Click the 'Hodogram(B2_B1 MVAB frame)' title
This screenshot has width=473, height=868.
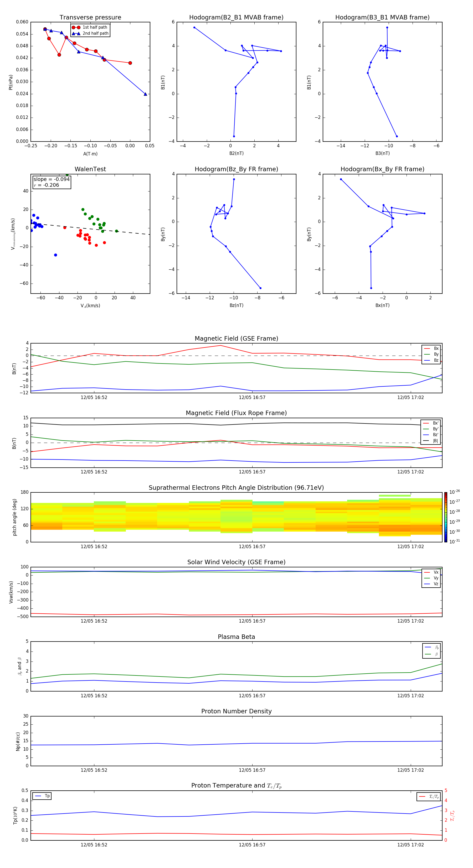coord(236,18)
